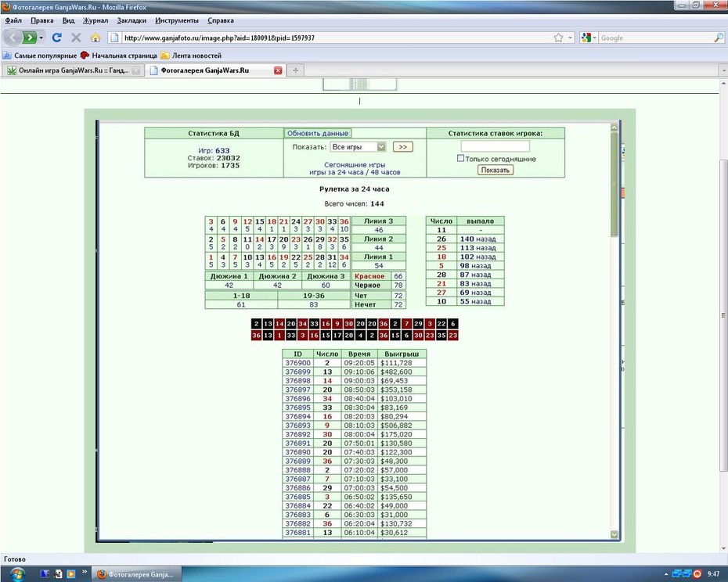Open the Лента новостей feed bookmark

pos(191,56)
